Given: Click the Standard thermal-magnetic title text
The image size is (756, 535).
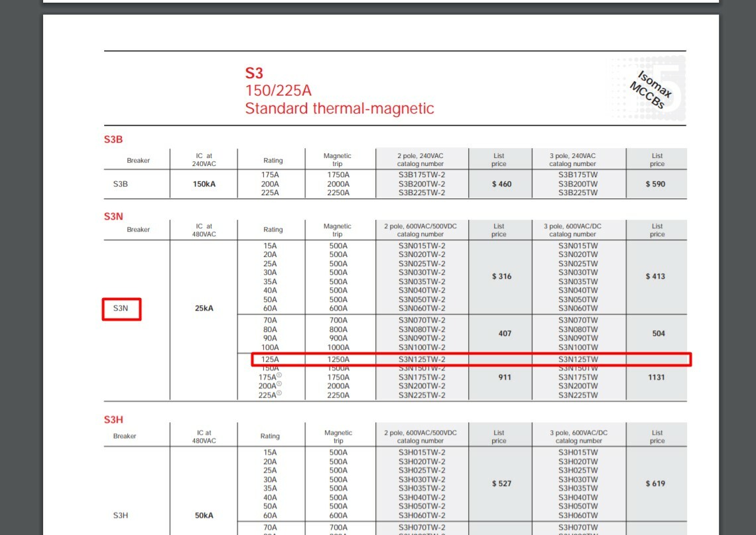Looking at the screenshot, I should click(340, 109).
